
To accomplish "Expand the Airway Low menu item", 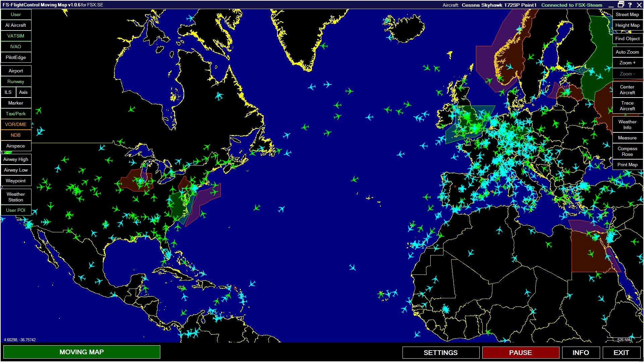I will pyautogui.click(x=15, y=169).
